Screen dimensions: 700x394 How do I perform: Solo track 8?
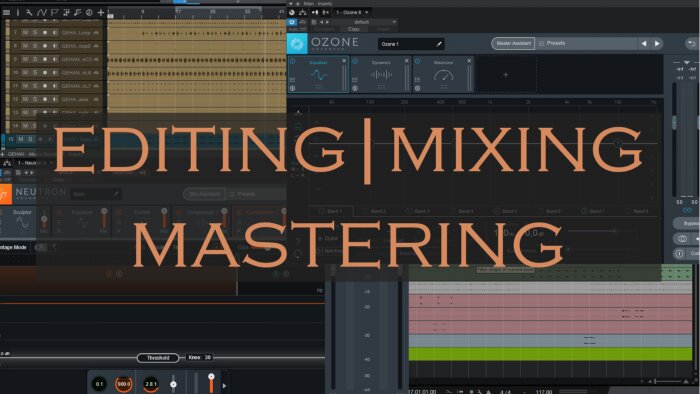pos(35,46)
